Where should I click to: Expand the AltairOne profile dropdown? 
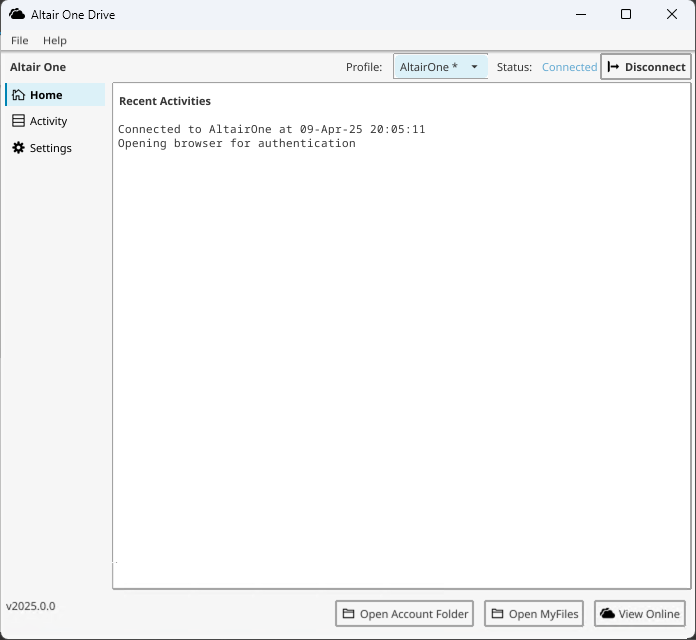[440, 67]
